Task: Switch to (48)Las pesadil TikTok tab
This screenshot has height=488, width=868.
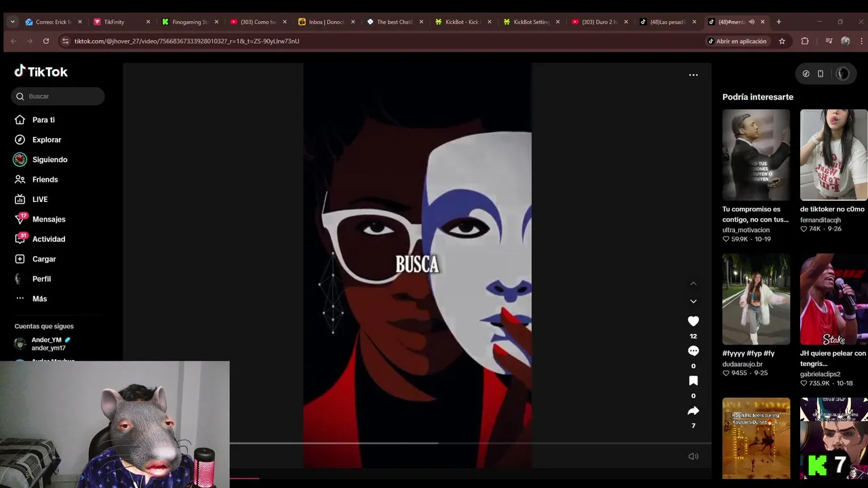Action: (x=667, y=22)
